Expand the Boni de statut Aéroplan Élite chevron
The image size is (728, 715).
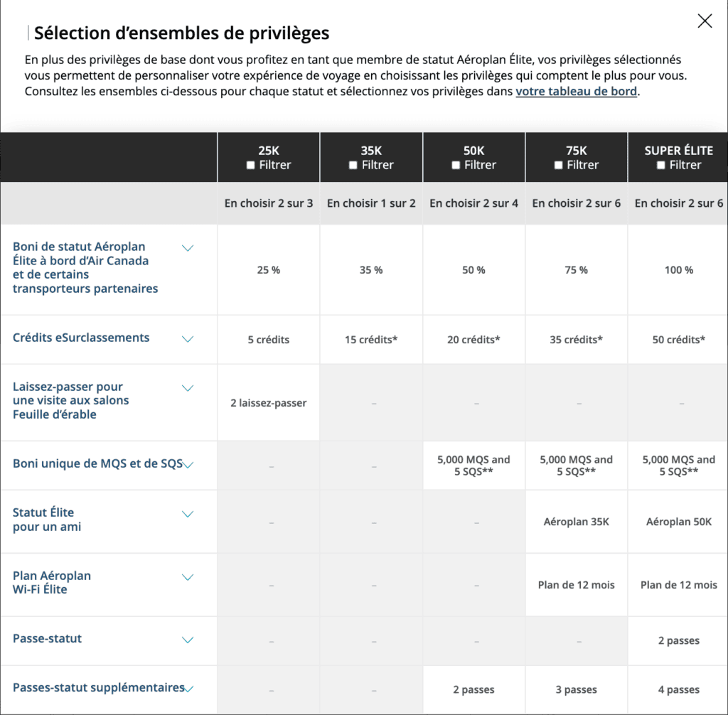(188, 248)
